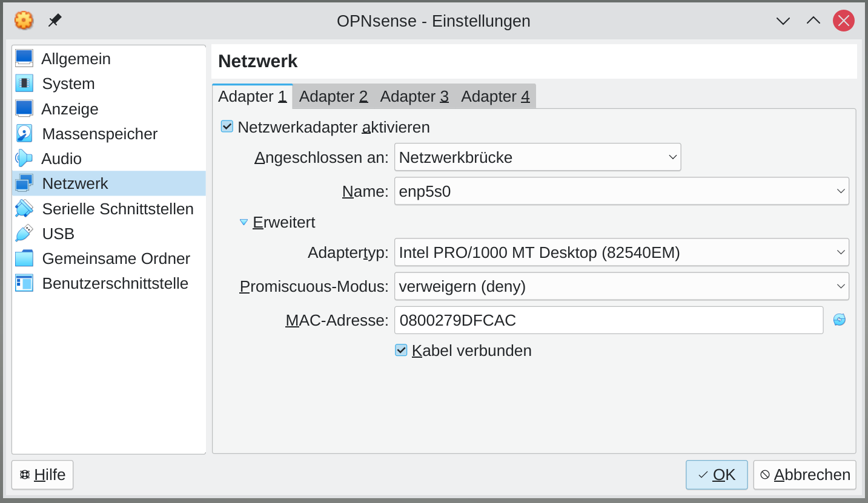Minimize the window with the down chevron
This screenshot has width=868, height=503.
[x=783, y=21]
